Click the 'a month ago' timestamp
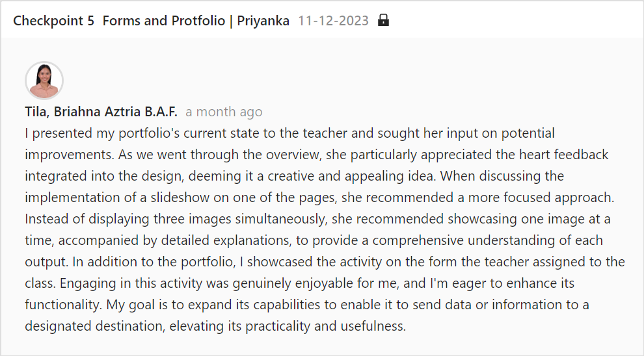The width and height of the screenshot is (644, 356). (224, 112)
